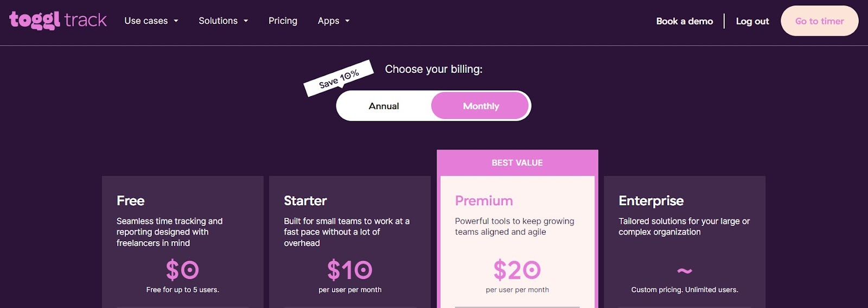
Task: Click the Log out link
Action: 752,21
